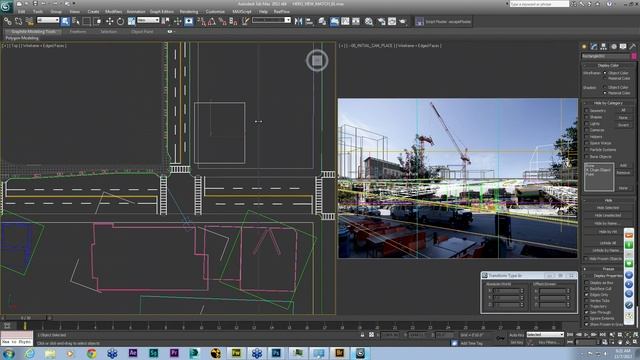Toggle Cameras hide category checkbox
Viewport: 640px width, 360px height.
pos(587,130)
